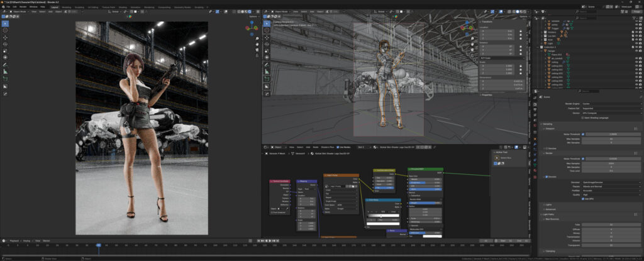This screenshot has width=644, height=261.
Task: Select the Measure tool in left viewport toolbar
Action: tap(5, 72)
